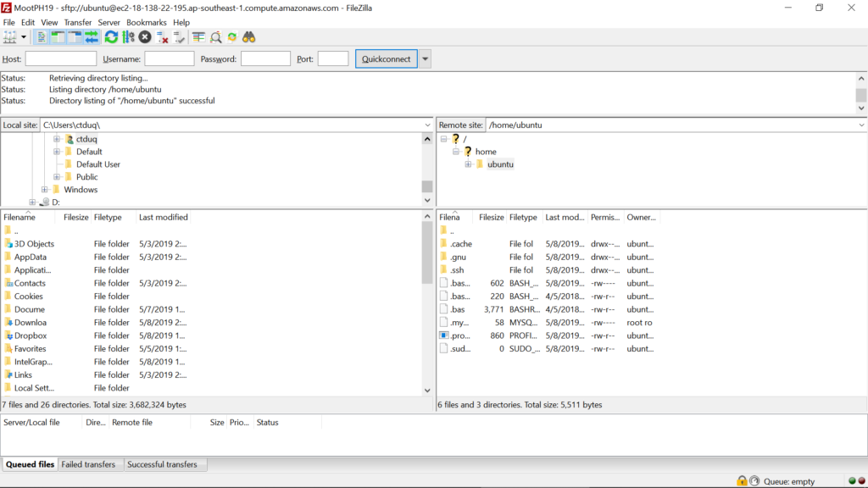The height and width of the screenshot is (488, 868).
Task: Open the Transfer menu
Action: click(x=77, y=23)
